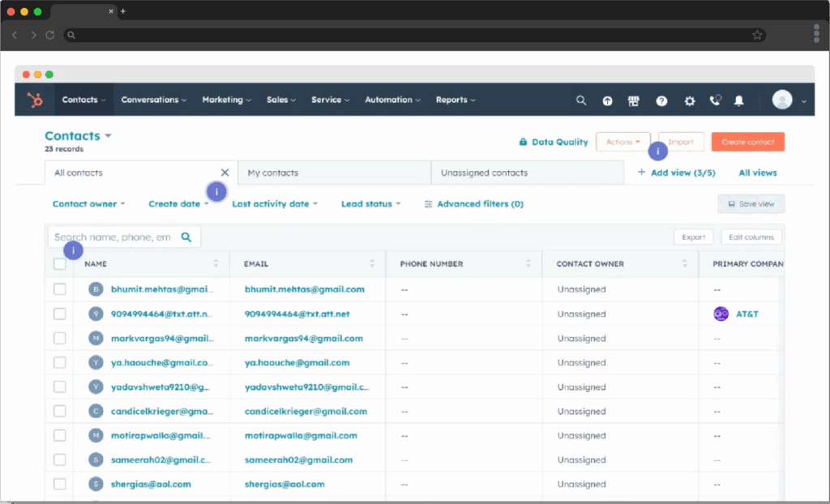Open the Sales nav menu
830x504 pixels.
(281, 100)
